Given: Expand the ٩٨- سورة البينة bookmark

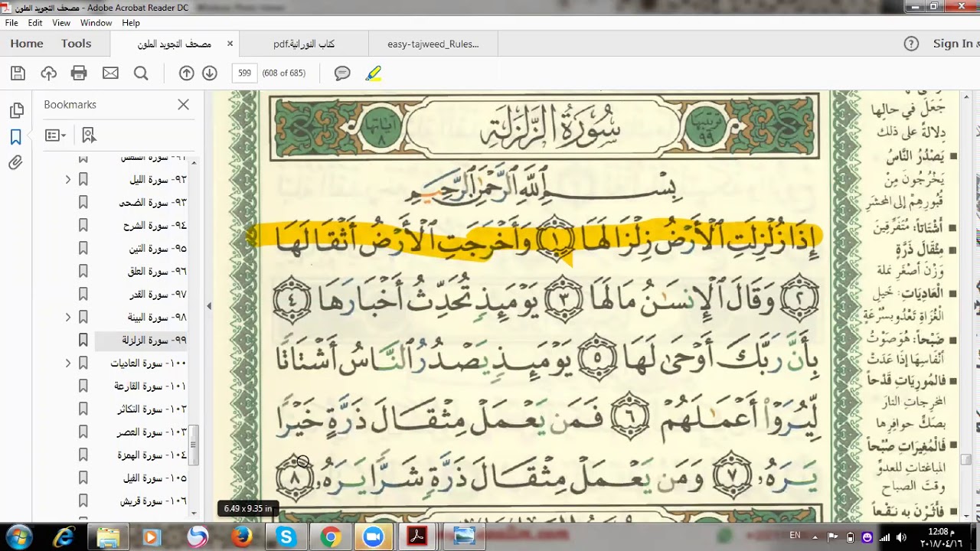Looking at the screenshot, I should click(68, 318).
